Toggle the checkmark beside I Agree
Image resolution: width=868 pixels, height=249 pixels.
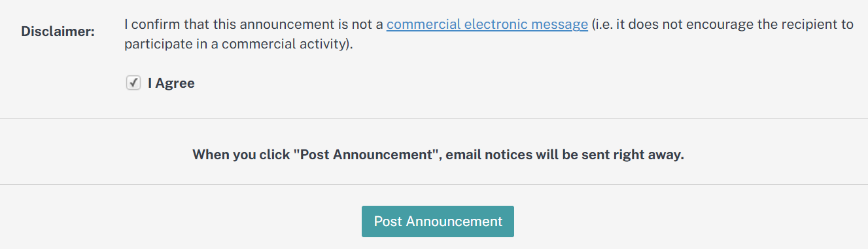(133, 83)
